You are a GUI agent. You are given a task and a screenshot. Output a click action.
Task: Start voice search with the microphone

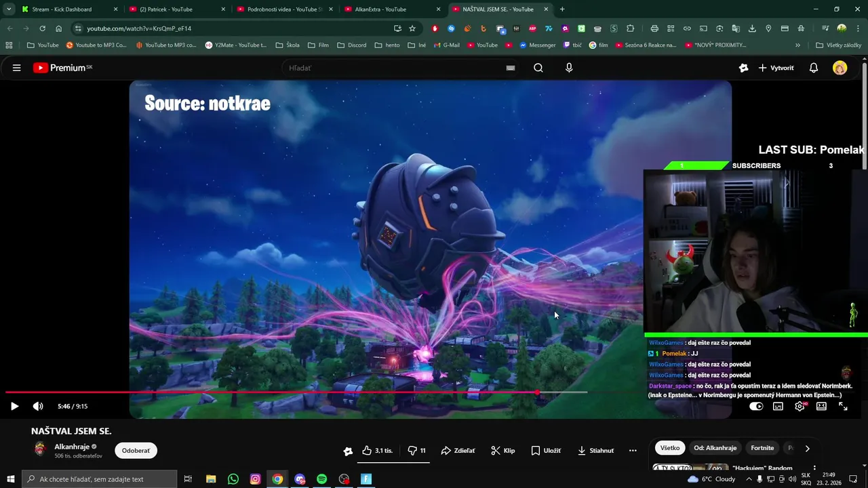point(569,68)
